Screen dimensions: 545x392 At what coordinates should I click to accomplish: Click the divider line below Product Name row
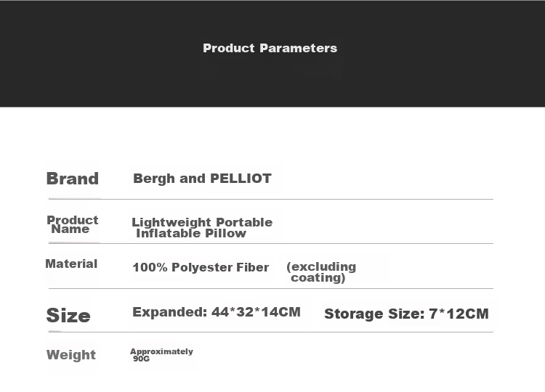click(x=271, y=243)
